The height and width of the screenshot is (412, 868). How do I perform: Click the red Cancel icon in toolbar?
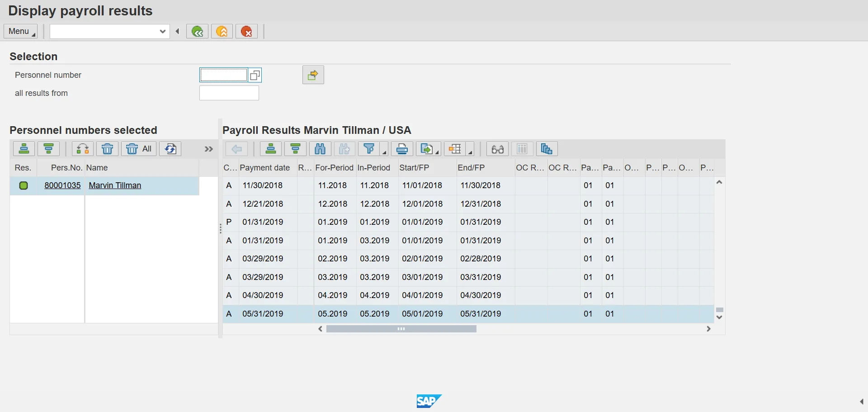tap(246, 31)
